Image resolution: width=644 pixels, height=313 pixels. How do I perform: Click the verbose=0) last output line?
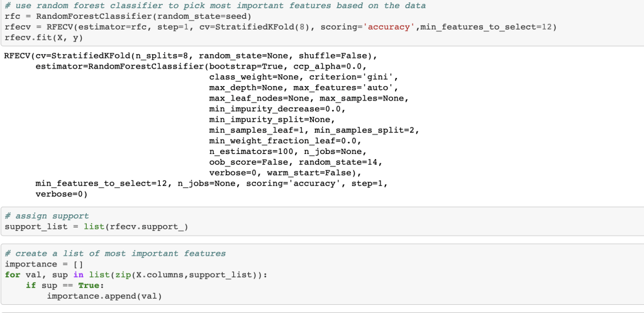(x=62, y=194)
